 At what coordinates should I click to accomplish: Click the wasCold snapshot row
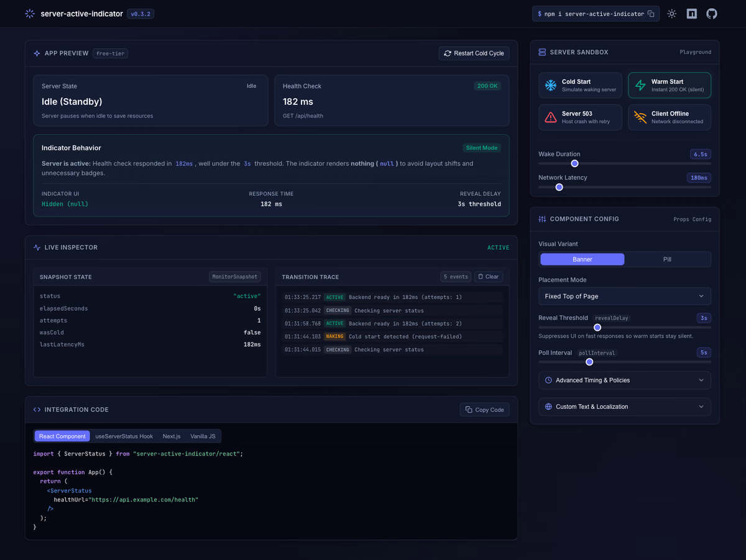[150, 333]
